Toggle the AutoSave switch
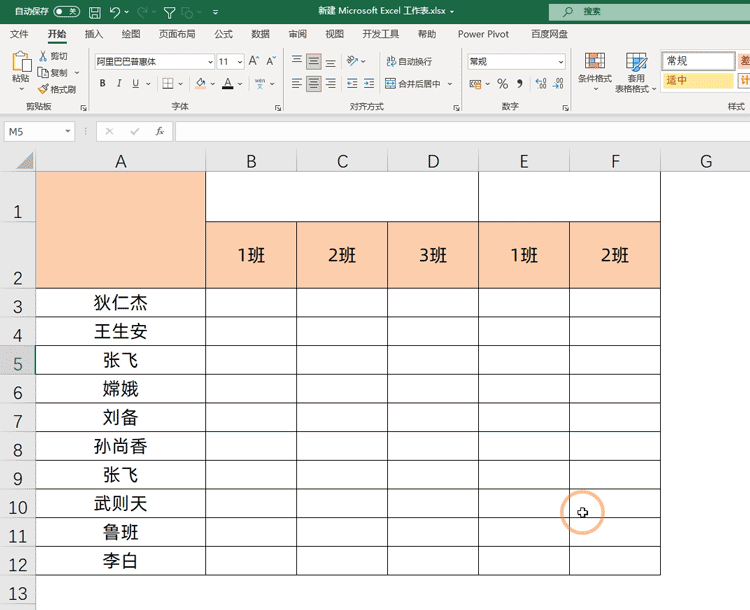The image size is (750, 610). (x=66, y=11)
